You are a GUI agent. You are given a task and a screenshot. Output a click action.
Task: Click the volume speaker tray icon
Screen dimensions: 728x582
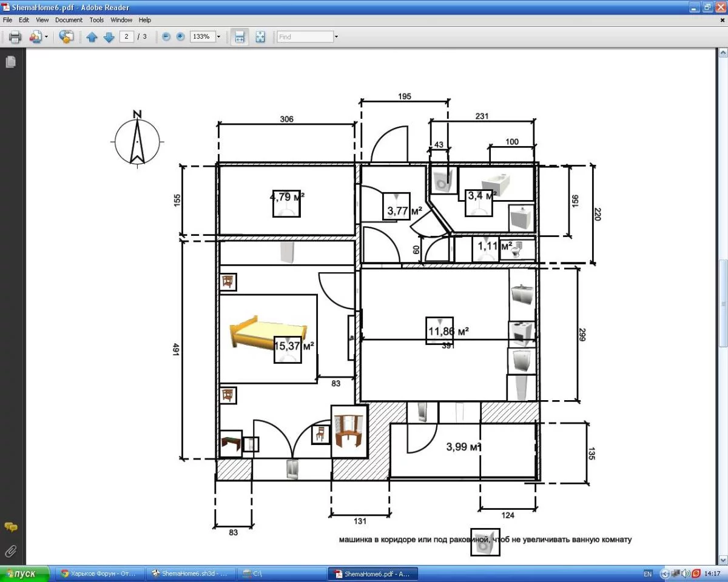click(686, 574)
